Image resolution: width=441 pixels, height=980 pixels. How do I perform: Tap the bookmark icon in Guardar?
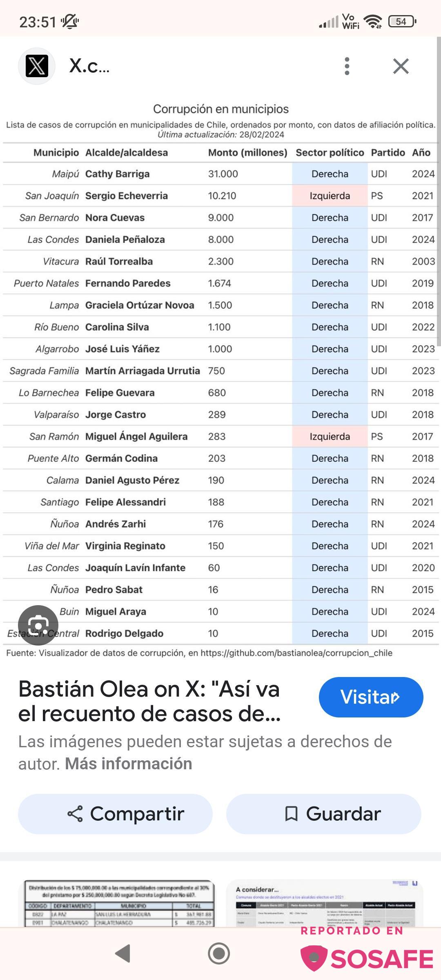(291, 814)
